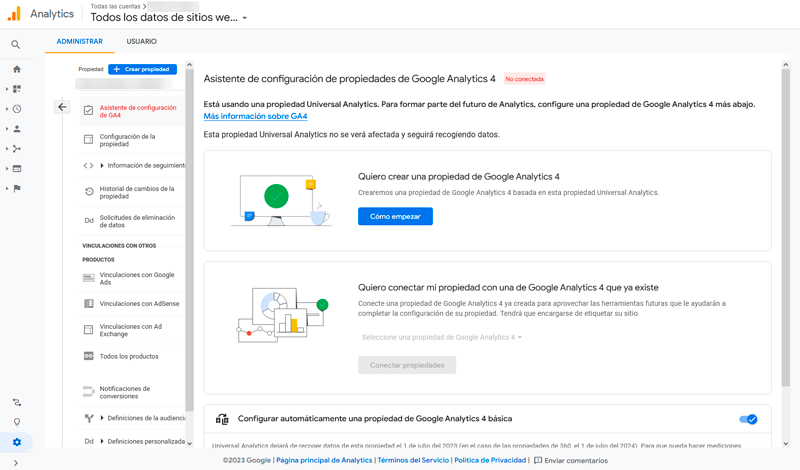Click the conversion notifications arrows icon
Viewport: 800px width, 470px height.
(x=89, y=392)
